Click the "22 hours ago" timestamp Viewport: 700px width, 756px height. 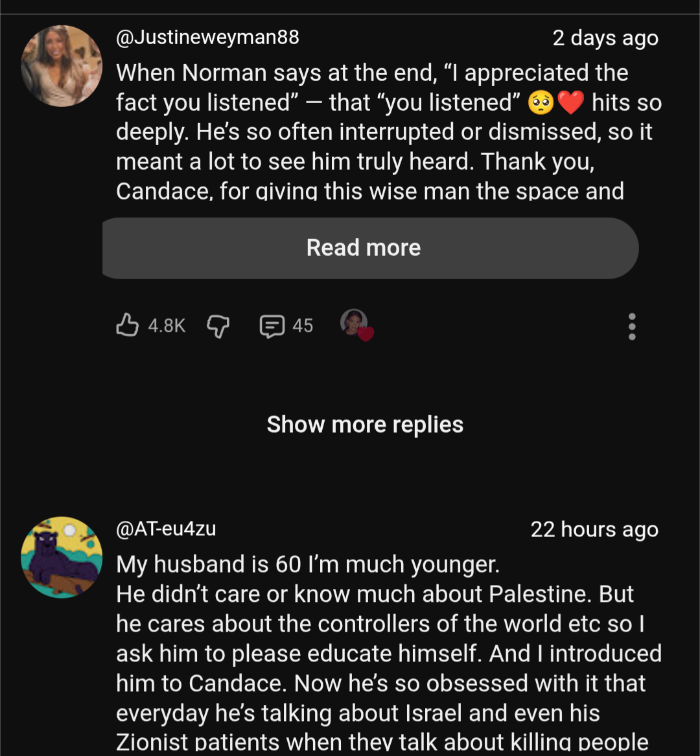[x=594, y=529]
